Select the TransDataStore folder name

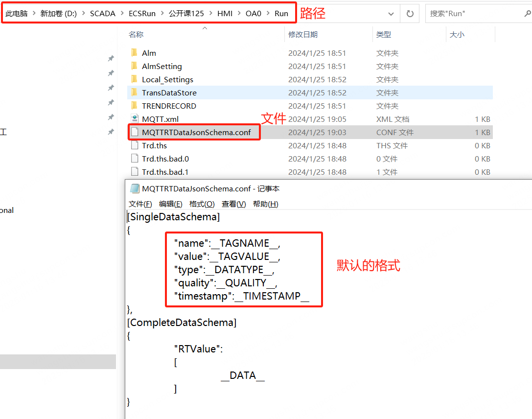169,93
